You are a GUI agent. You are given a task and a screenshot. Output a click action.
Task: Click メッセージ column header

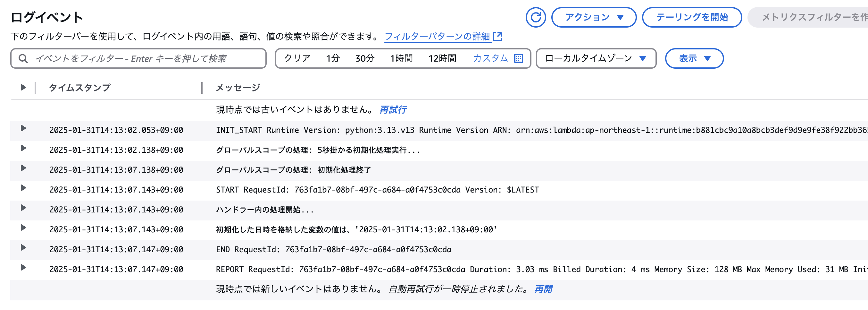[238, 88]
